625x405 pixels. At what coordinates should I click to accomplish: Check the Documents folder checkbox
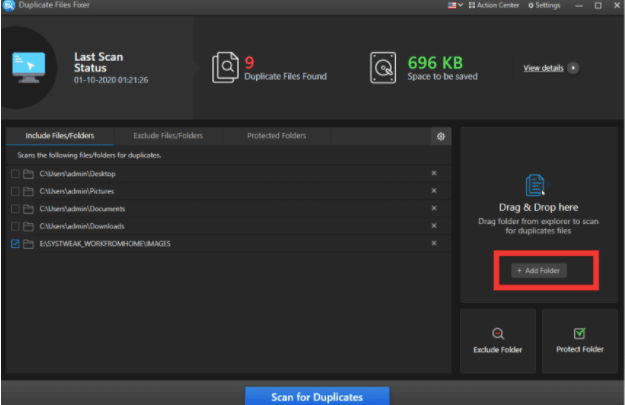15,209
